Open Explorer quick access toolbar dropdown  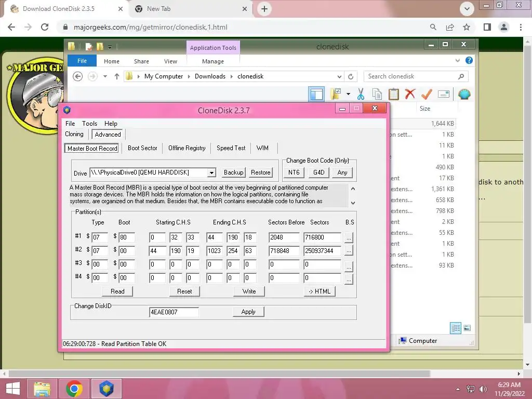pyautogui.click(x=110, y=47)
